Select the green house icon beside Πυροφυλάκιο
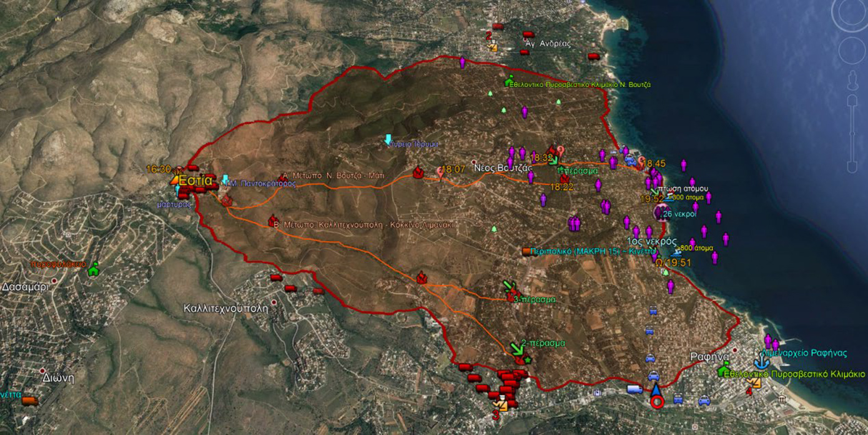Viewport: 868px width, 435px height. click(x=94, y=270)
